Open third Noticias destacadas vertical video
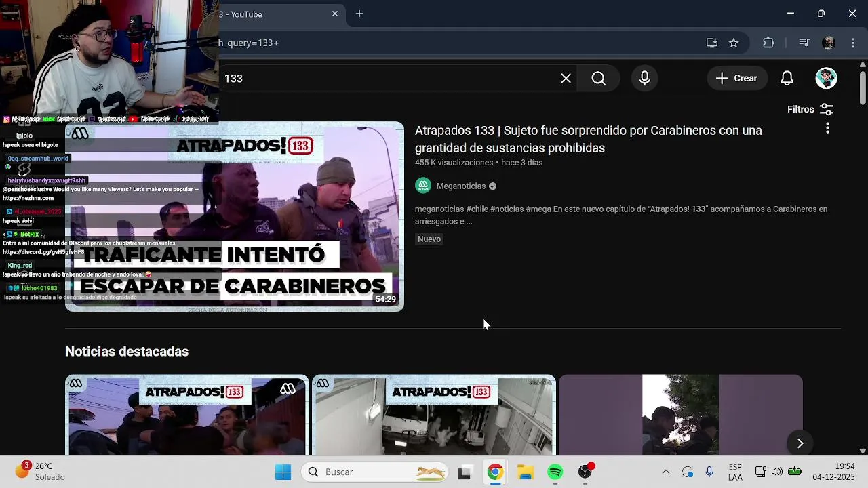The width and height of the screenshot is (868, 488). [x=681, y=415]
